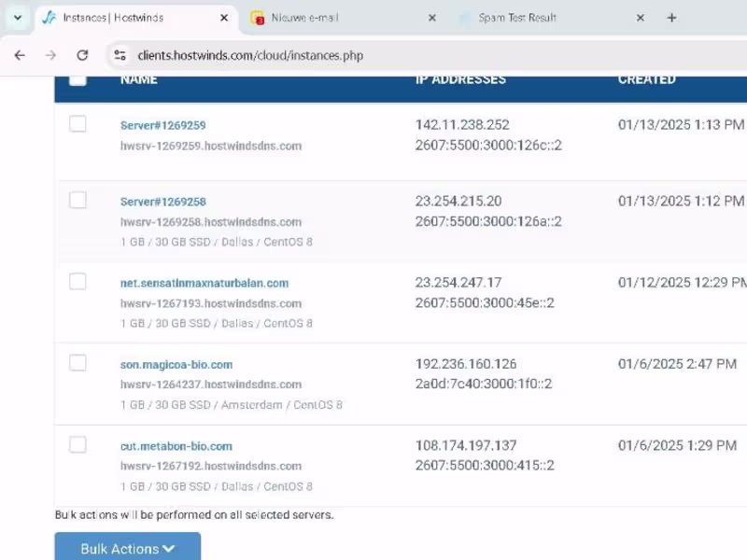Click IPv6 address 2607:5500:3000:126a::2
Screen dimensions: 747x560
pos(488,221)
